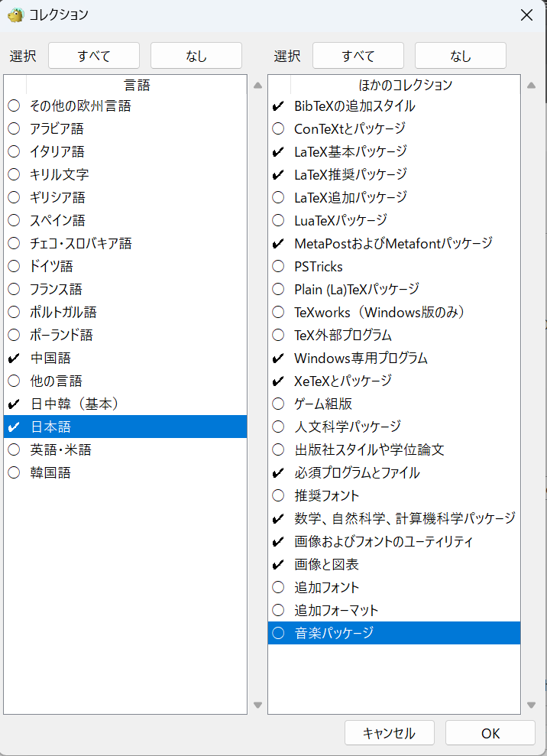Screen dimensions: 547x756
Task: Click the up scroll arrow of the 言語 list
Action: pyautogui.click(x=257, y=85)
